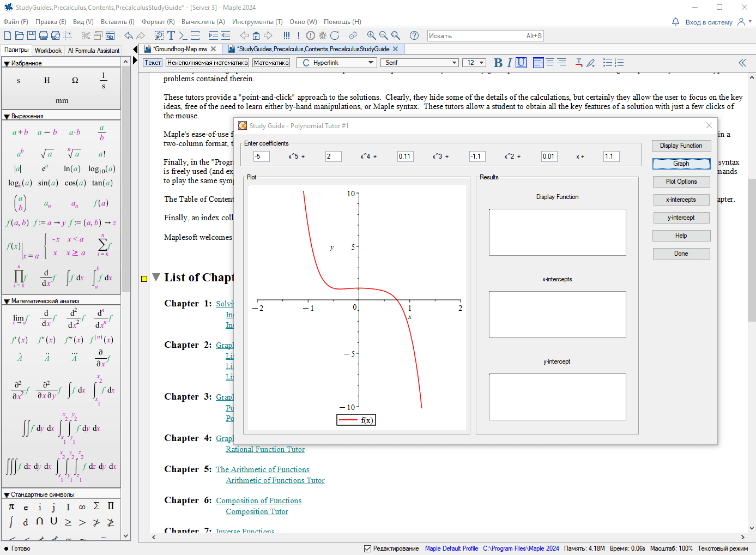756x555 pixels.
Task: Click the x-intercepts button
Action: pos(681,200)
